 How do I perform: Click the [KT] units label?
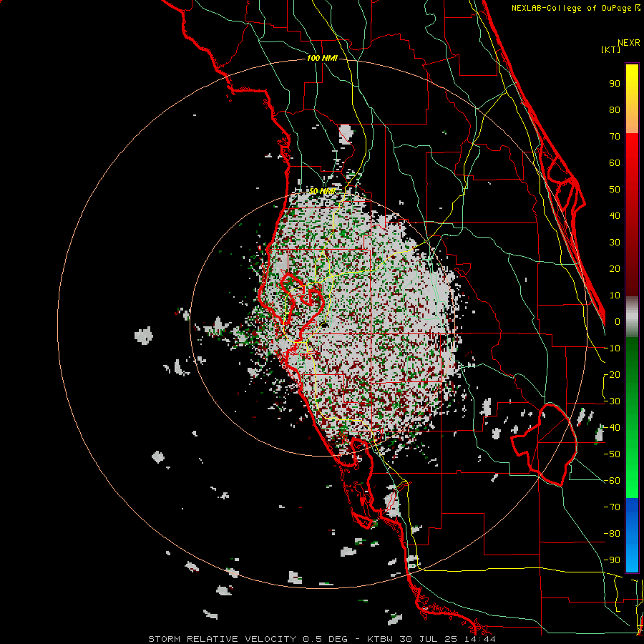click(610, 49)
